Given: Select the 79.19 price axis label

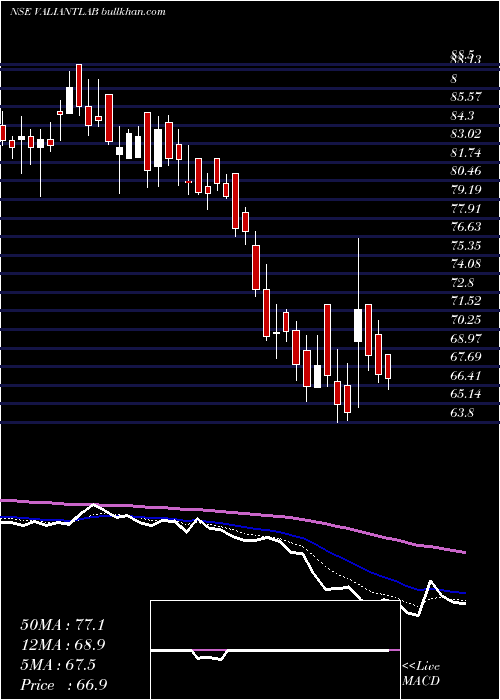Looking at the screenshot, I should click(x=467, y=190).
